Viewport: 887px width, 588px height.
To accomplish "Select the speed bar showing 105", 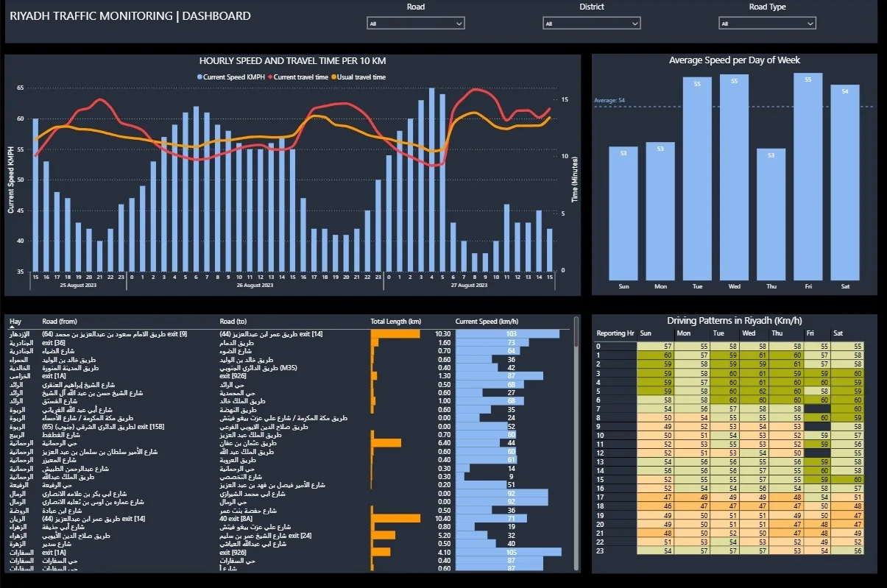I will [x=509, y=551].
